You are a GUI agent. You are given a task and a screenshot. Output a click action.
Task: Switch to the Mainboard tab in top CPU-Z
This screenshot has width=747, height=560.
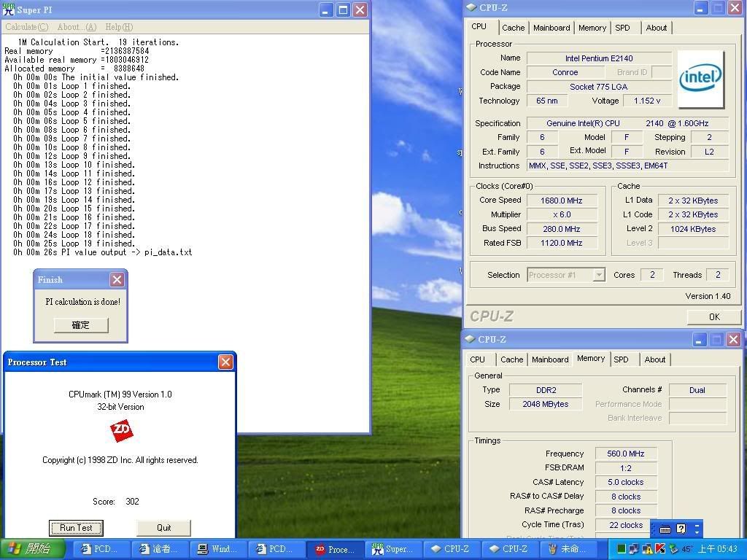(x=551, y=28)
